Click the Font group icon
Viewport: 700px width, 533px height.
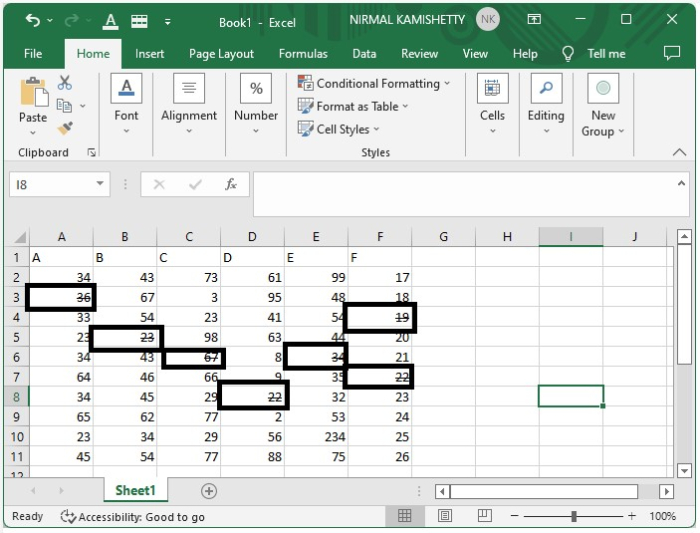tap(126, 88)
